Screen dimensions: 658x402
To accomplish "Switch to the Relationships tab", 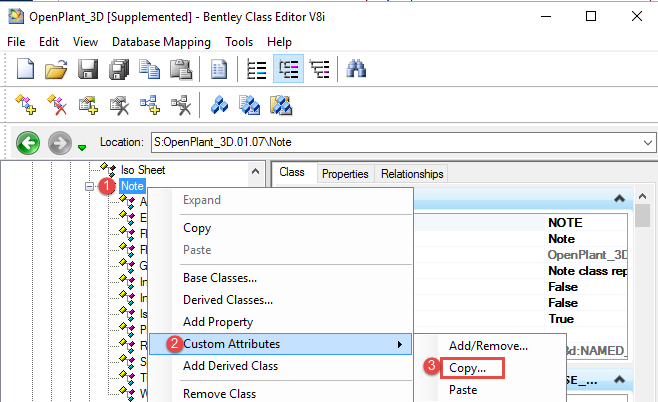I will coord(412,174).
